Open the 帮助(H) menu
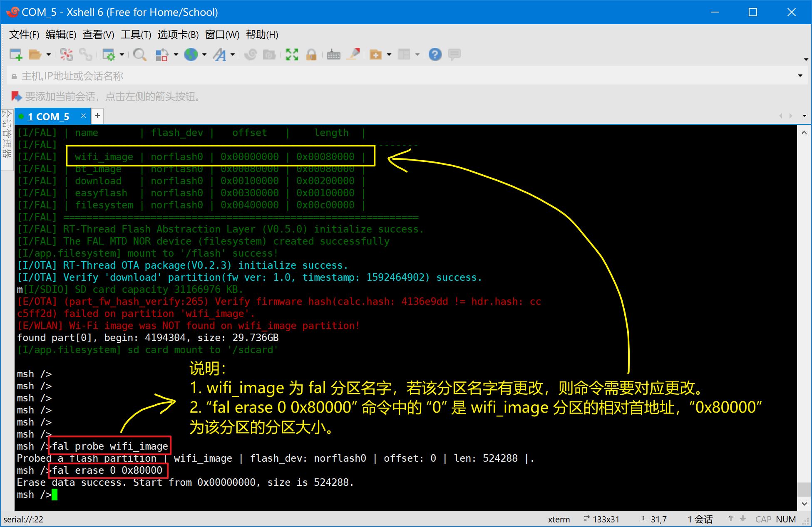This screenshot has height=527, width=812. (x=262, y=35)
